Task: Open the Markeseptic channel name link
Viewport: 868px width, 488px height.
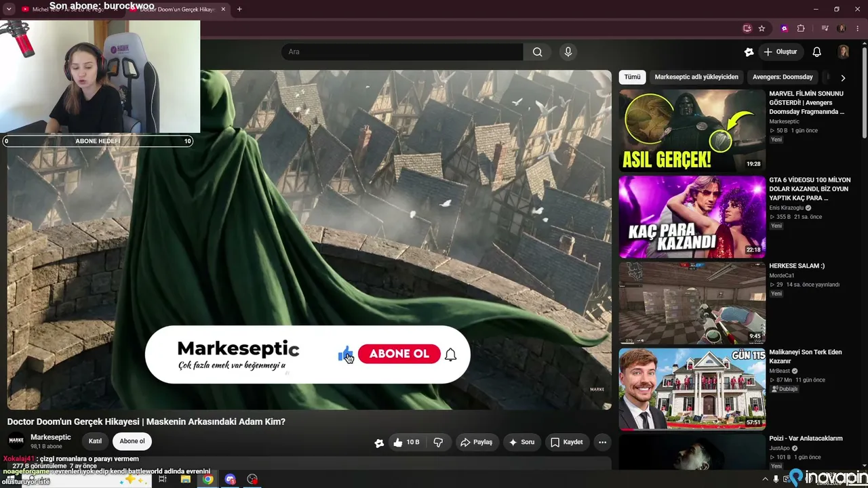Action: point(51,437)
